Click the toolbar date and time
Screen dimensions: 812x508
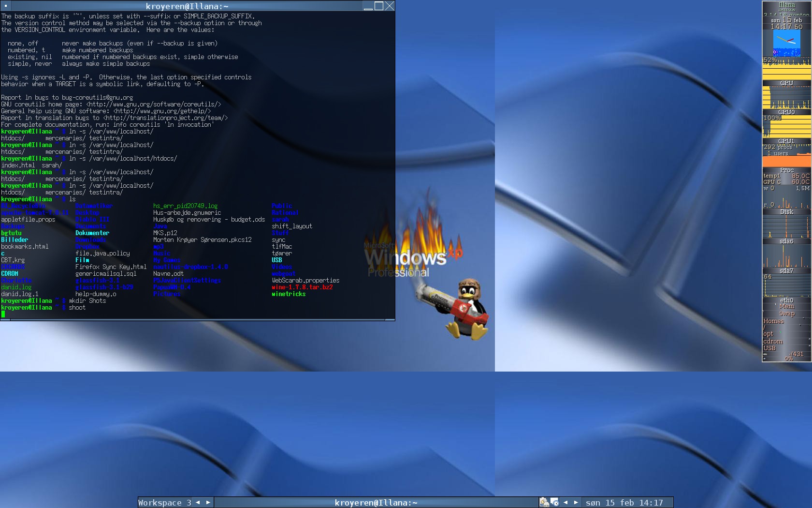click(x=624, y=502)
